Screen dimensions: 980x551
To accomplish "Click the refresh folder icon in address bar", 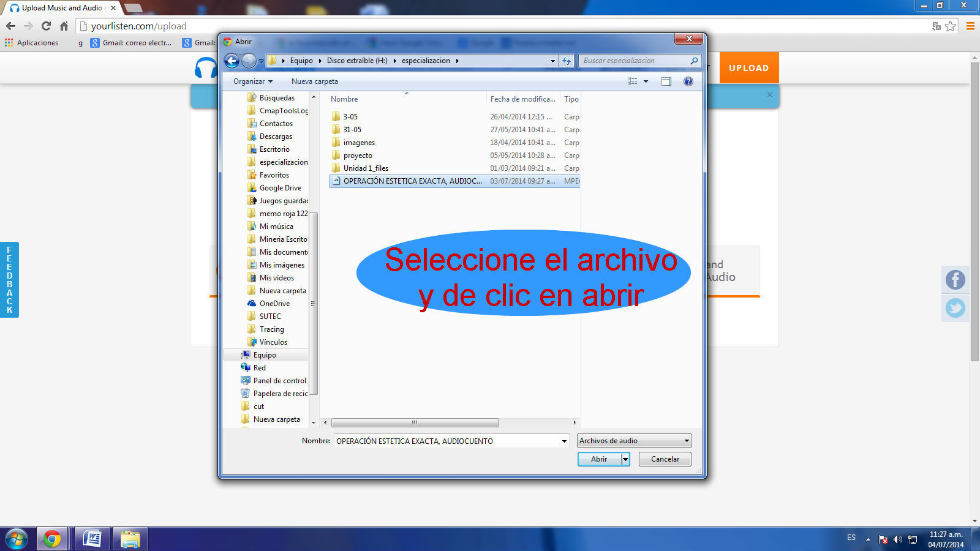I will coord(567,61).
